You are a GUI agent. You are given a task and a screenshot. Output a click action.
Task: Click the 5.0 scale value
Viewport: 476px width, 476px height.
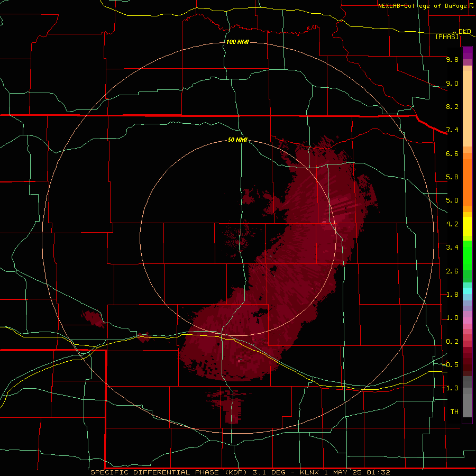[452, 200]
